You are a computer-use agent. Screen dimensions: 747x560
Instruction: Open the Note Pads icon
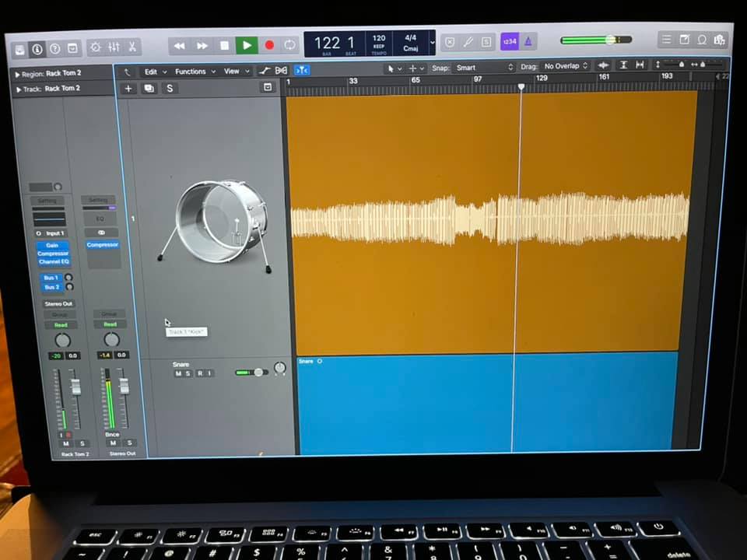pyautogui.click(x=684, y=40)
